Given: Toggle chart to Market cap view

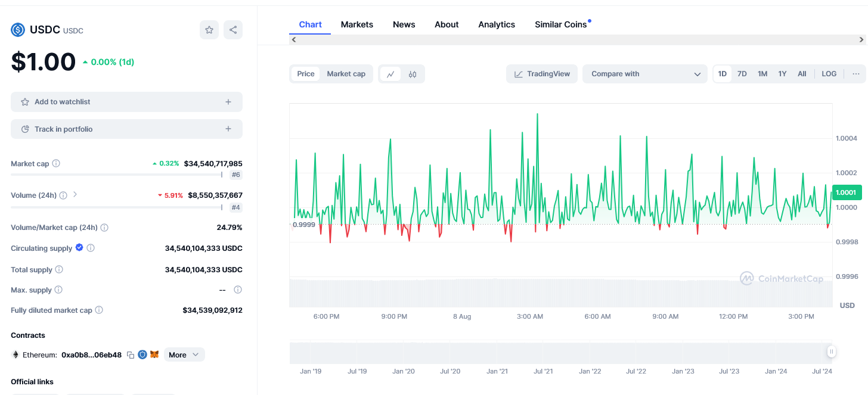Looking at the screenshot, I should pos(346,74).
